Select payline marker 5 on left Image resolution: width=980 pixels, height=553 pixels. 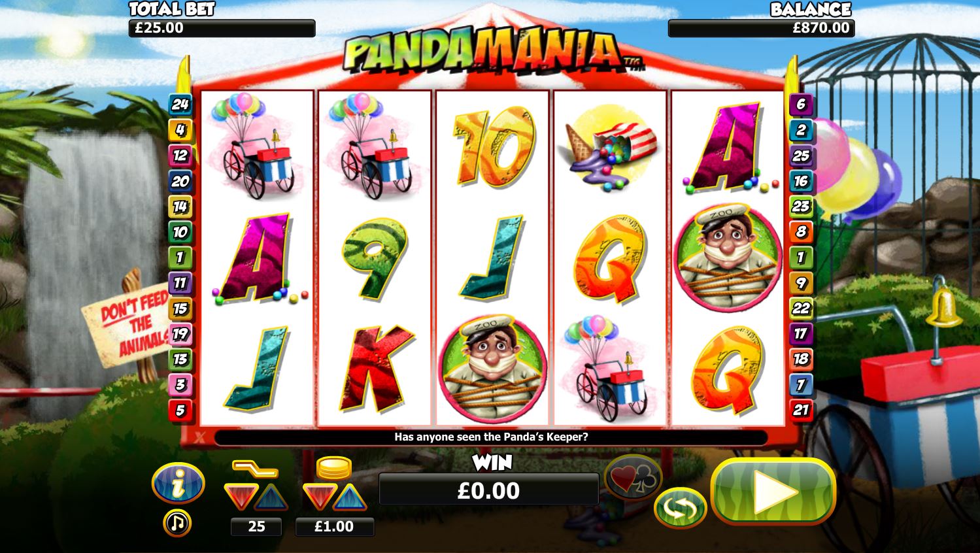180,410
